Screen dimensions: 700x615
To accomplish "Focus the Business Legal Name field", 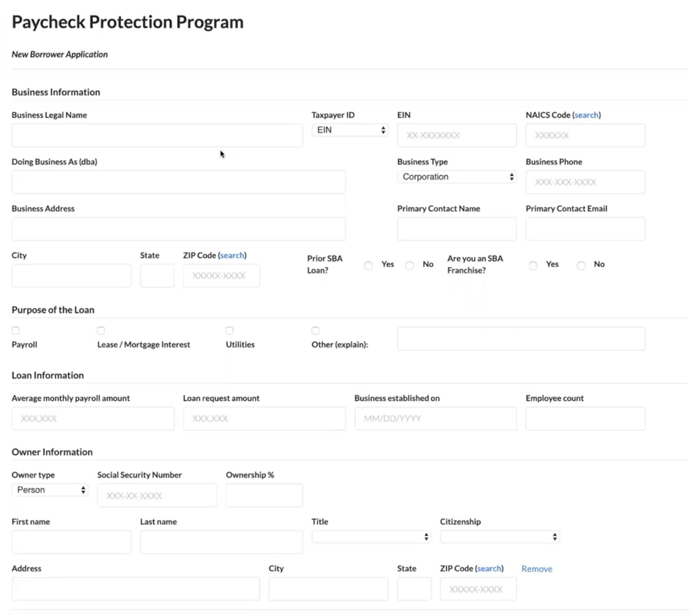I will [x=157, y=136].
